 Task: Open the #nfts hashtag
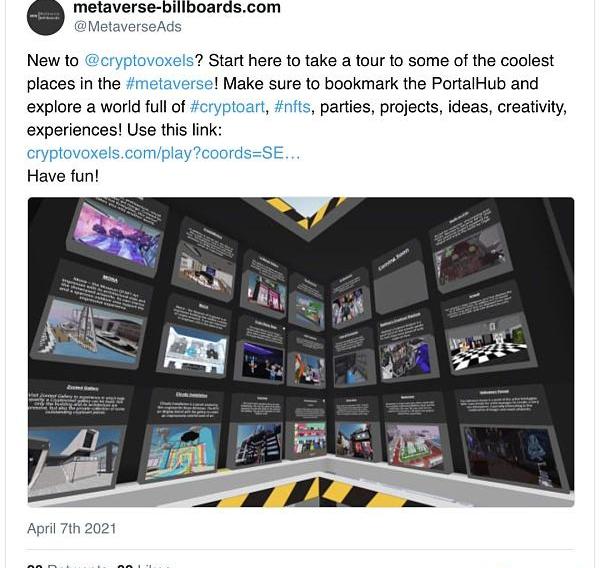[292, 106]
